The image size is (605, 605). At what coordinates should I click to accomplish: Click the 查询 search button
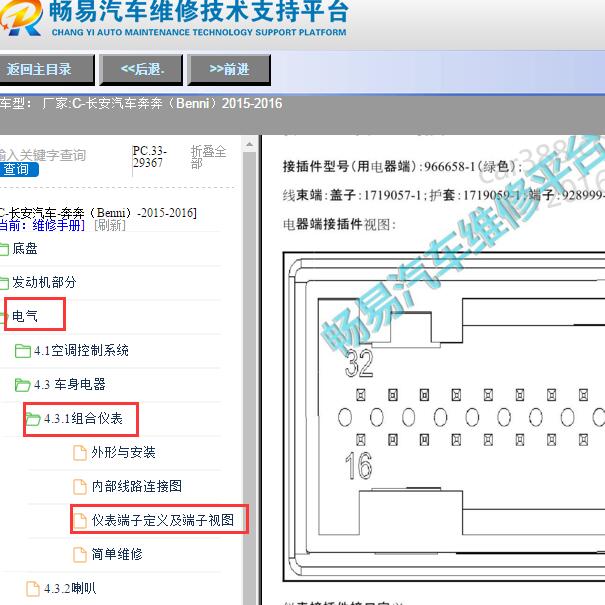pos(19,169)
